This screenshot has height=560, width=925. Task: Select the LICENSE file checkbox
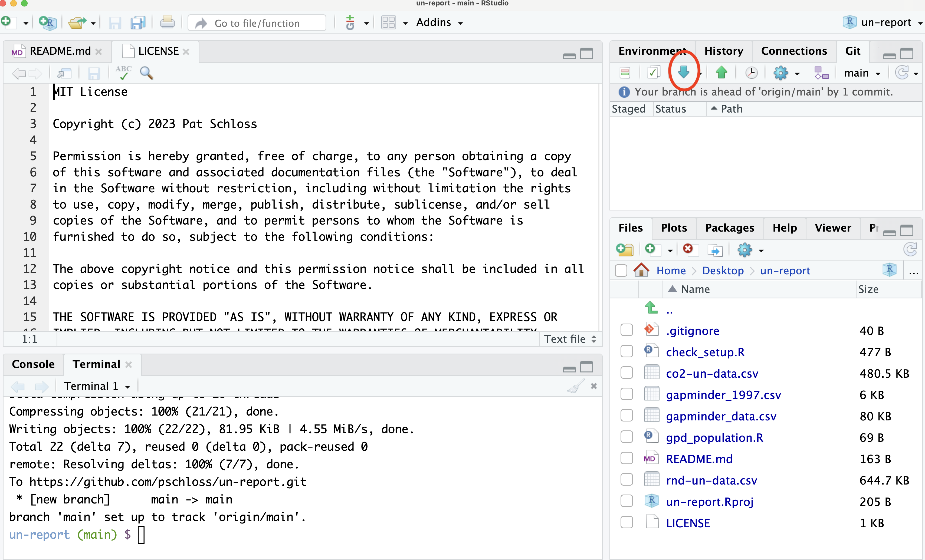tap(626, 522)
